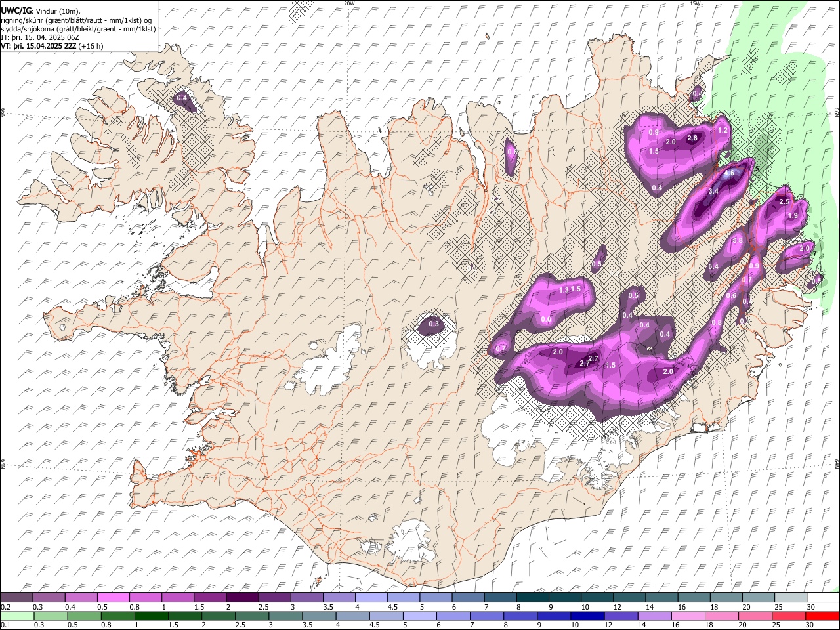Click the '4.6' peak snowfall value

728,174
